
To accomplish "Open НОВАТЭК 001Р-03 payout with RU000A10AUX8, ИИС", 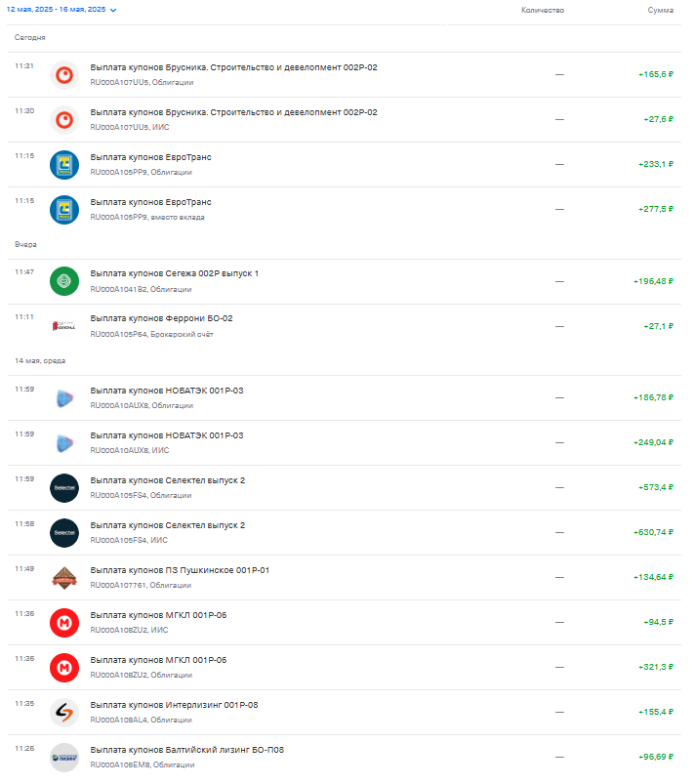I will coord(344,443).
